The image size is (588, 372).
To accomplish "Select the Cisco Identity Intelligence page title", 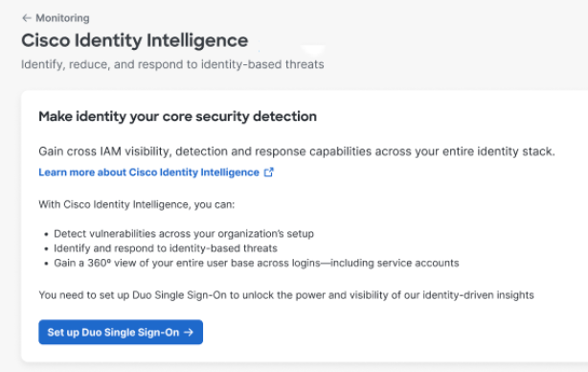I will tap(135, 40).
